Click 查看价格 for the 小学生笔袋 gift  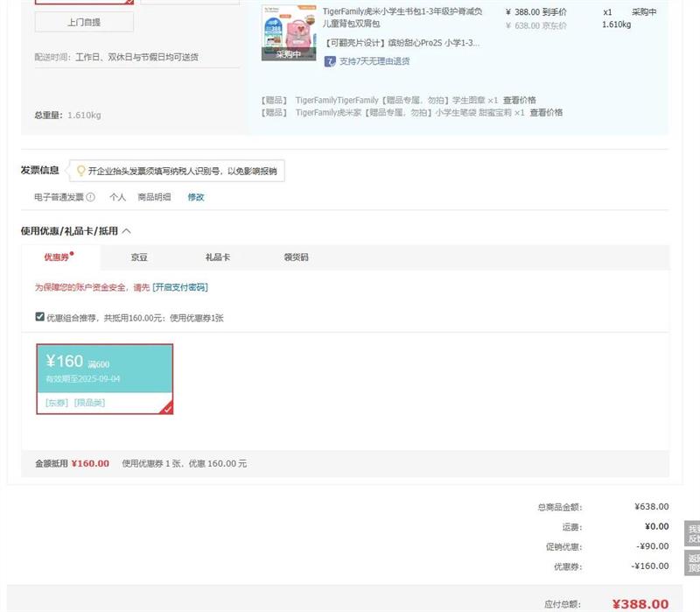(x=545, y=112)
